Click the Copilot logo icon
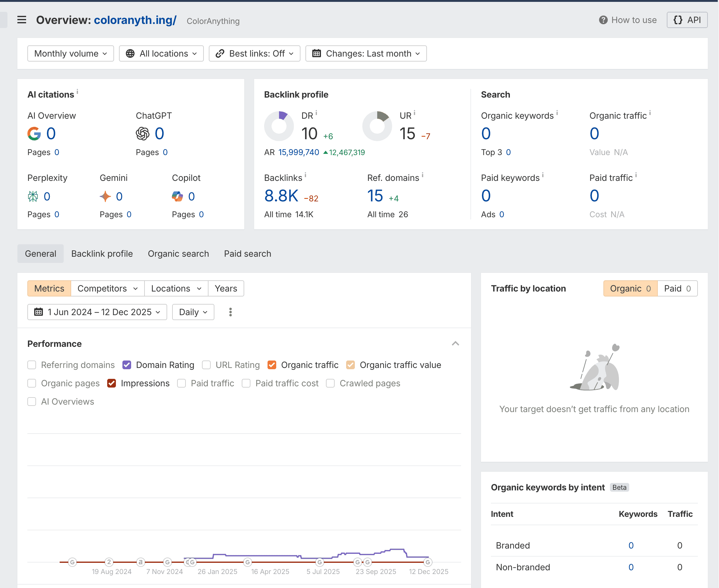 coord(177,196)
